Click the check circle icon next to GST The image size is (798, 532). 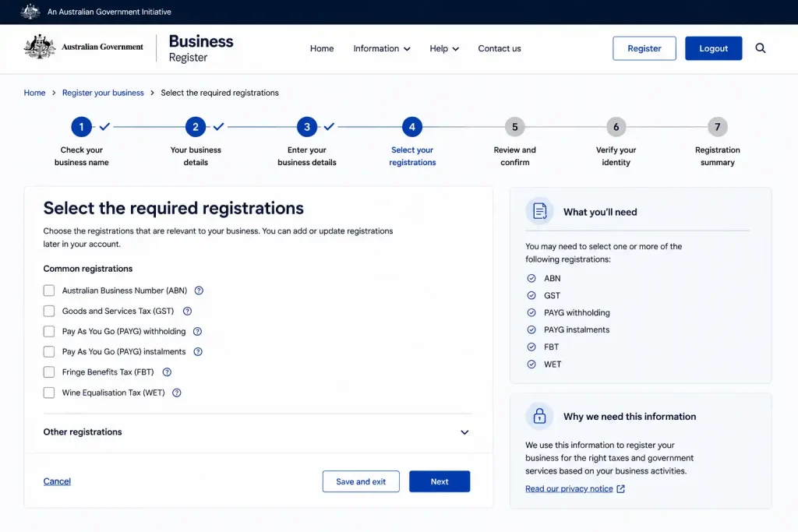pyautogui.click(x=531, y=295)
